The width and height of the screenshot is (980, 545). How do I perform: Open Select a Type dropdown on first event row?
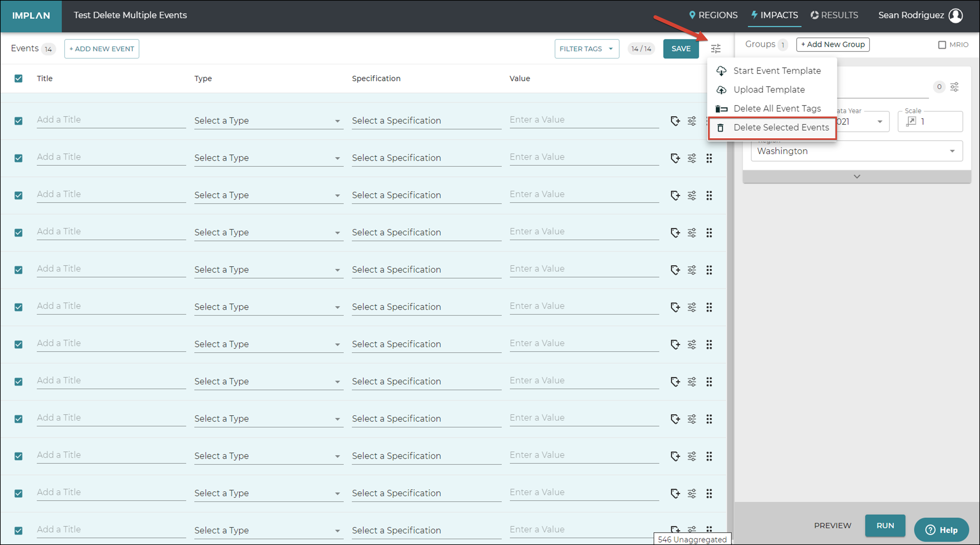[269, 121]
